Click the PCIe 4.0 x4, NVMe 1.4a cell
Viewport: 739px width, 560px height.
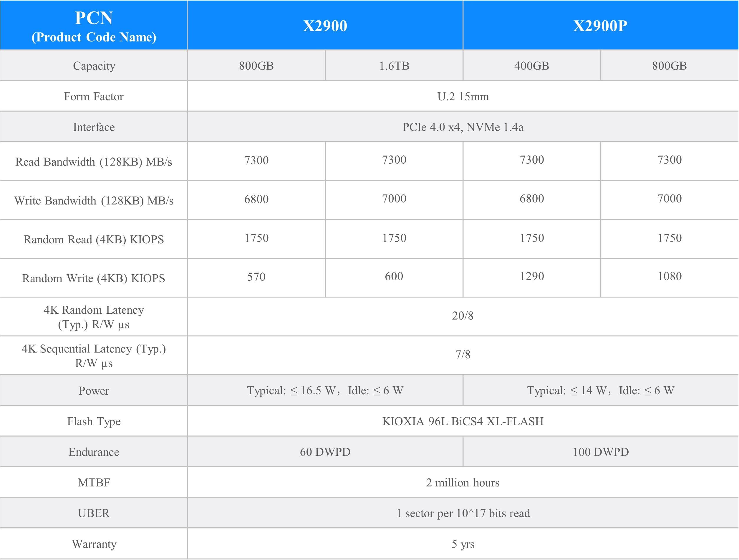pyautogui.click(x=463, y=127)
